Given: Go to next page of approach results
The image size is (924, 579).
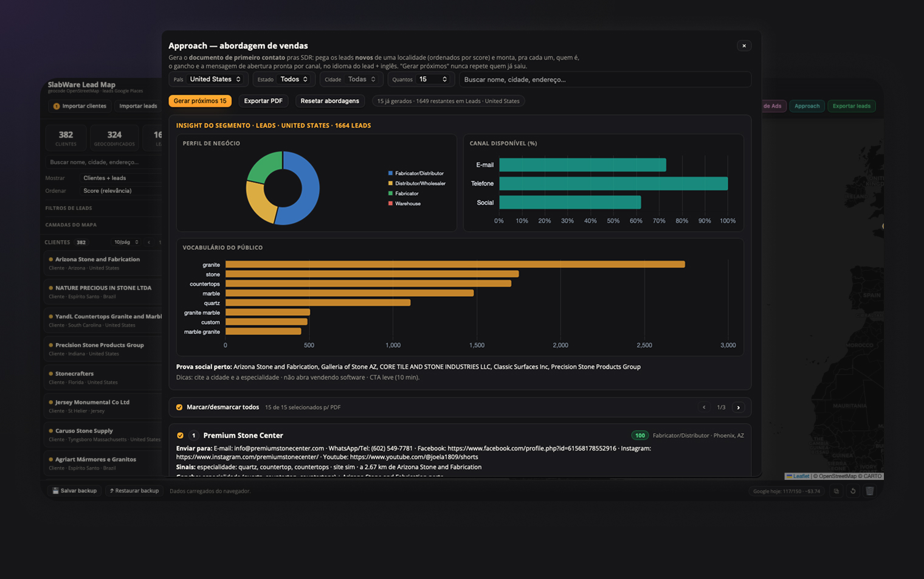Looking at the screenshot, I should 739,407.
